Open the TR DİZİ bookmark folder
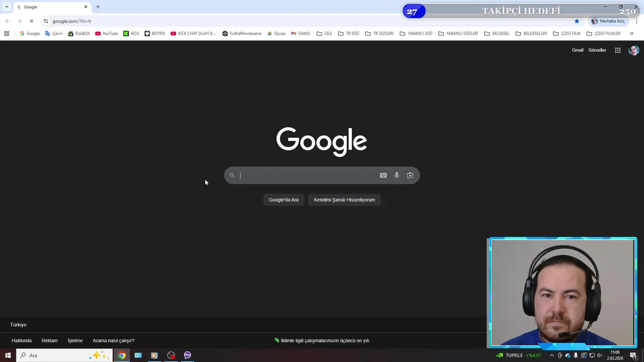644x362 pixels. tap(348, 34)
